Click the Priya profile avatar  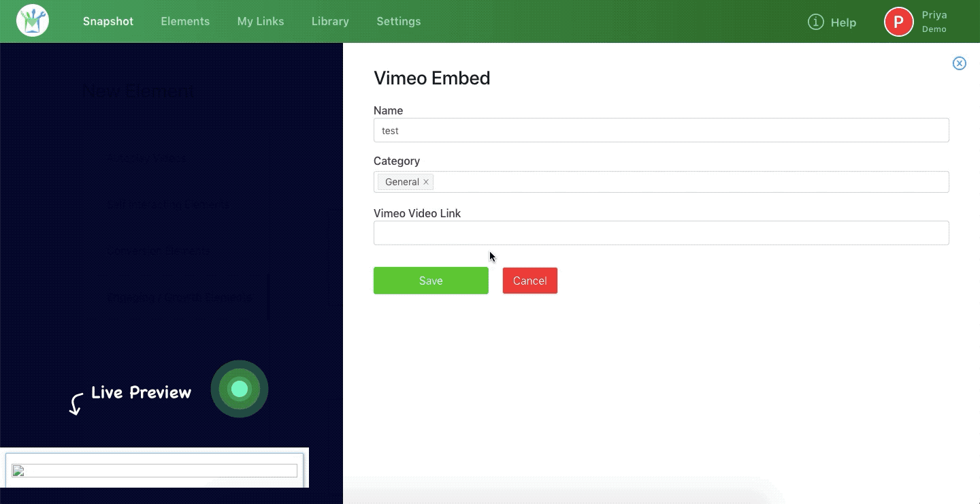tap(898, 22)
